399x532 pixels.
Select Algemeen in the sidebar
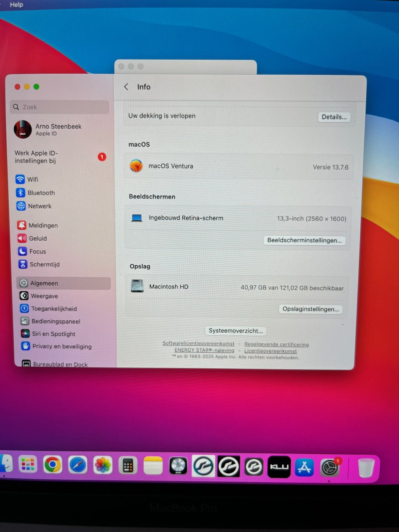click(64, 283)
